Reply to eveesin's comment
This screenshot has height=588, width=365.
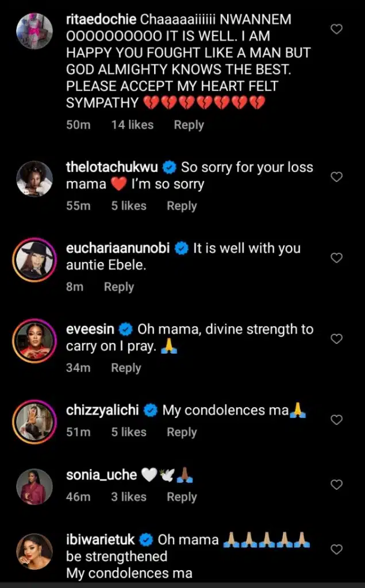pos(126,367)
